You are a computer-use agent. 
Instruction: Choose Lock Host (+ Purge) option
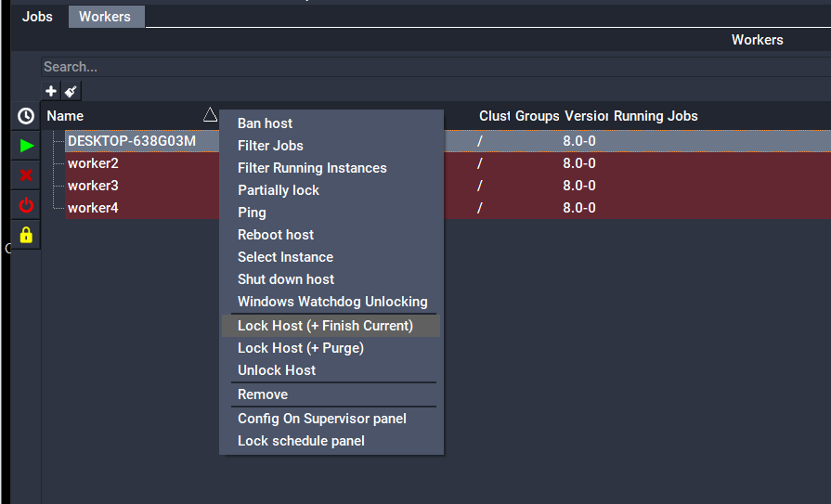(x=300, y=348)
